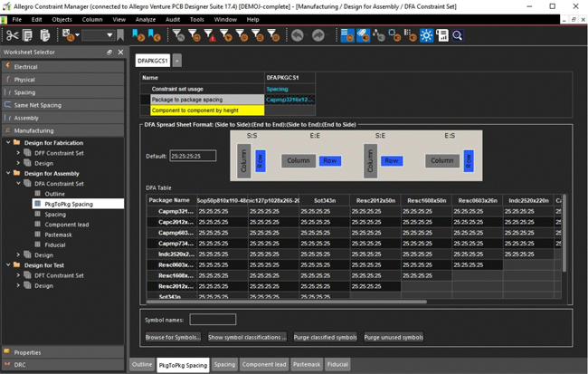The height and width of the screenshot is (374, 588).
Task: Click the report sheet with chart icon
Action: (442, 35)
